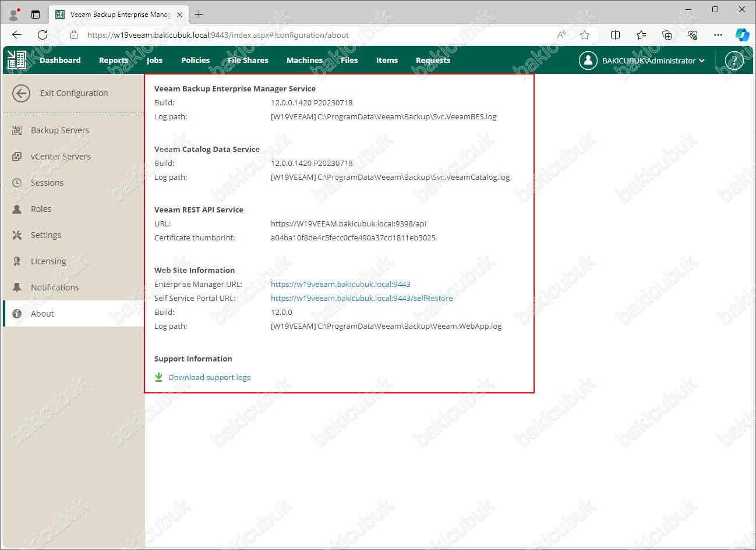Click the Veeam Enterprise Manager logo icon

click(x=17, y=60)
